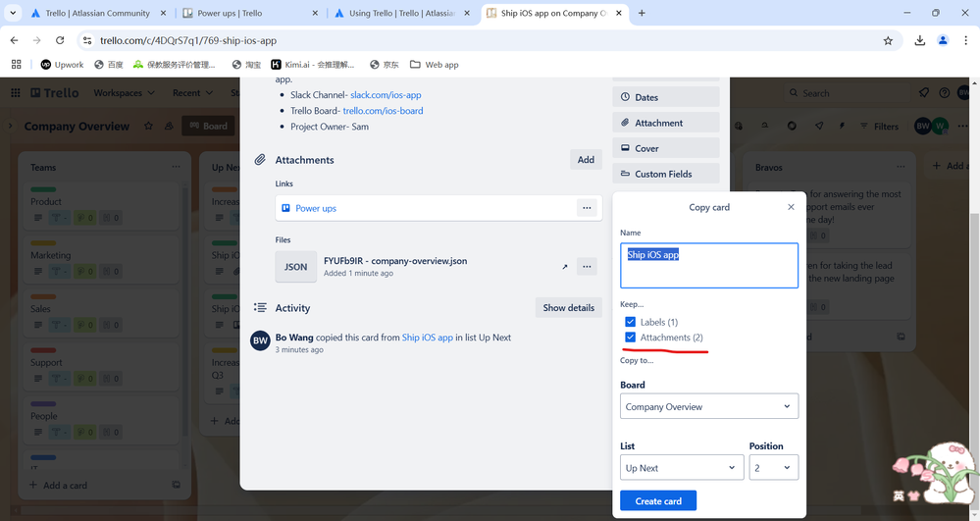The image size is (980, 521).
Task: Create card from template icon in Teams
Action: [177, 485]
